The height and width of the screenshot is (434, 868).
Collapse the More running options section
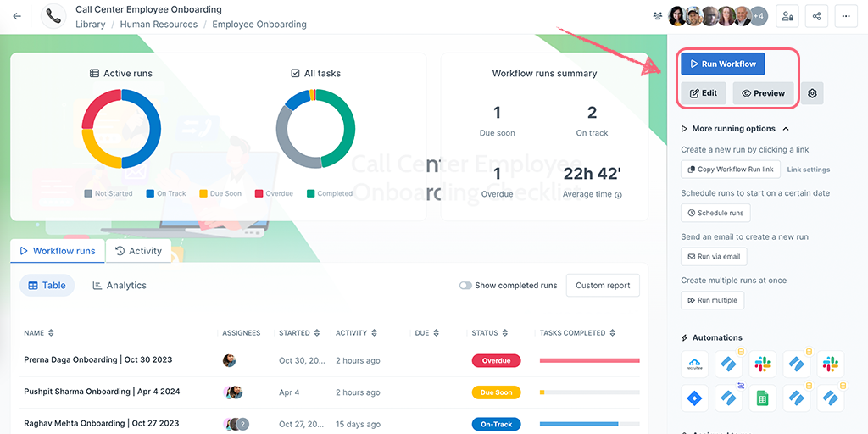point(786,129)
